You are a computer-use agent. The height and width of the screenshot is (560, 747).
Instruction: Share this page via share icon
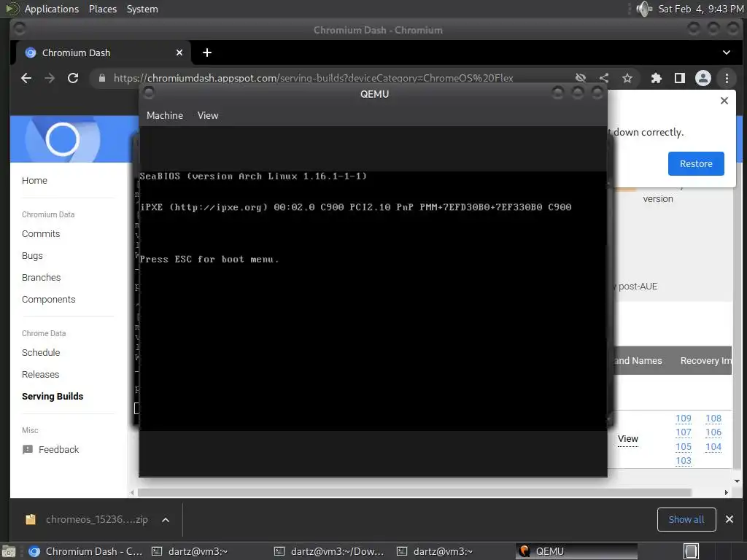click(x=603, y=78)
